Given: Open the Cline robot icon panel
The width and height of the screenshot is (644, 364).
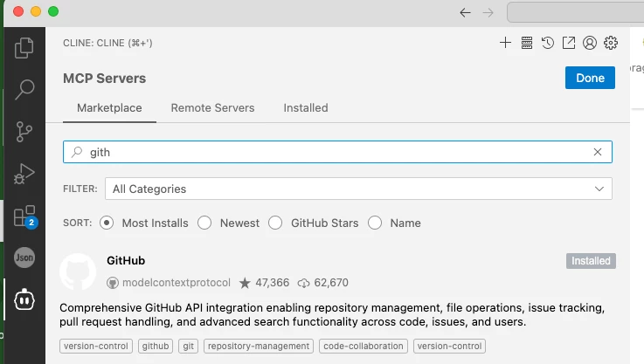Looking at the screenshot, I should (x=24, y=299).
